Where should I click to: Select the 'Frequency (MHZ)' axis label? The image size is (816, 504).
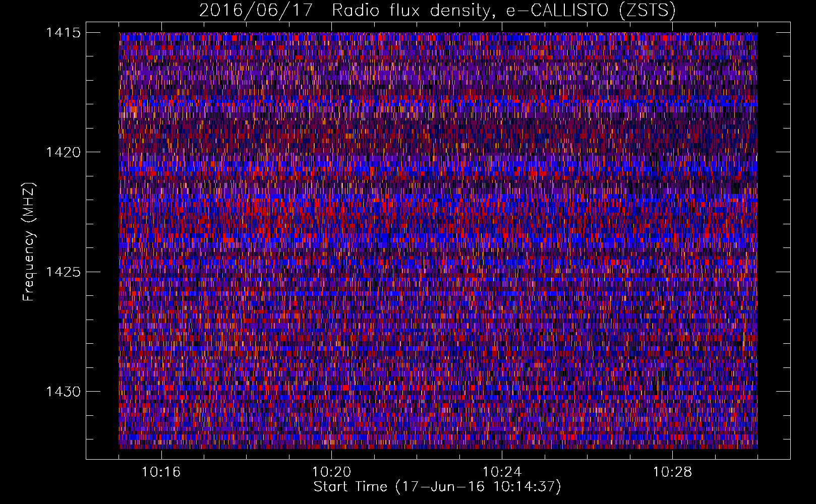(29, 241)
